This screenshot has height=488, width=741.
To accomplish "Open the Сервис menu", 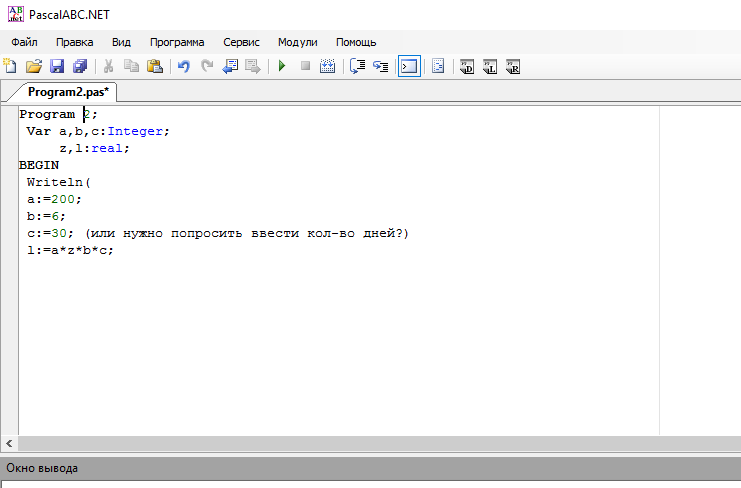I will coord(241,42).
